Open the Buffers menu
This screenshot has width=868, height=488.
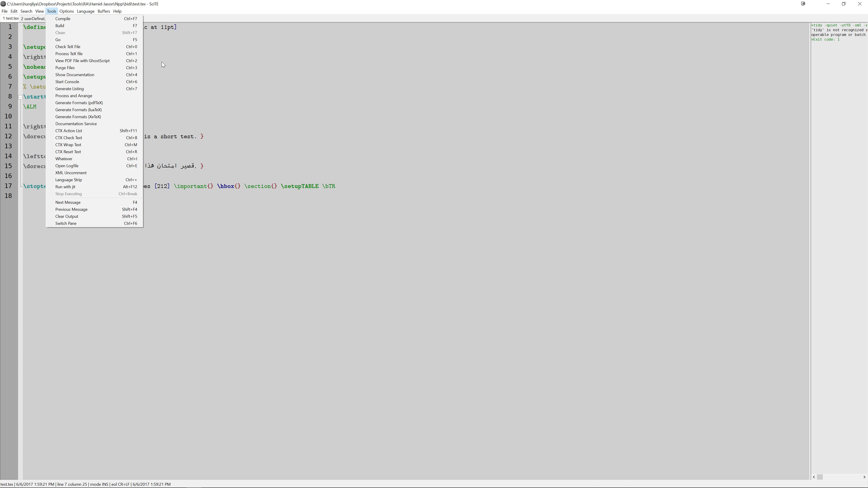pyautogui.click(x=104, y=11)
